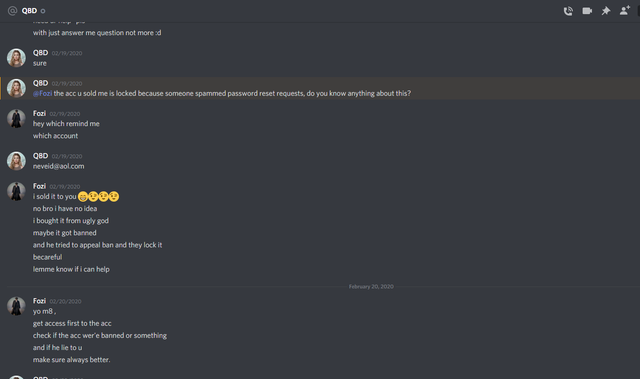The image size is (640, 379).
Task: Click the QBD username above neveid@aol.com
Action: coord(40,155)
